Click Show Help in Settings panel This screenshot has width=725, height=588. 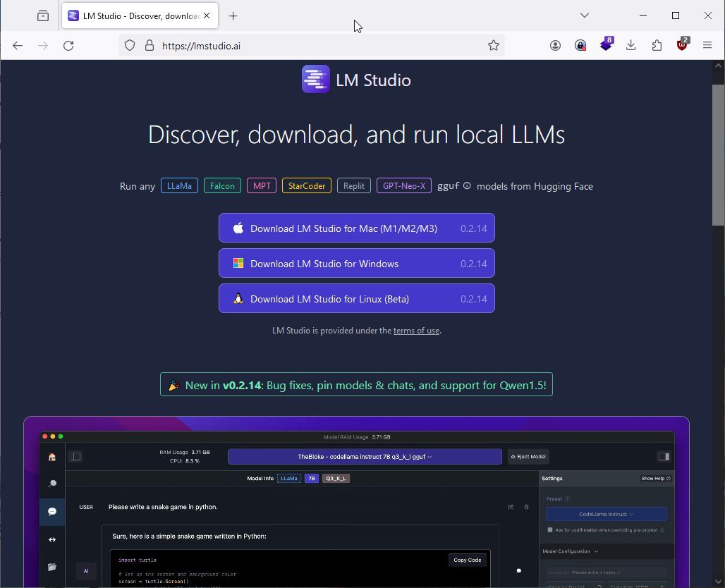[x=656, y=479]
